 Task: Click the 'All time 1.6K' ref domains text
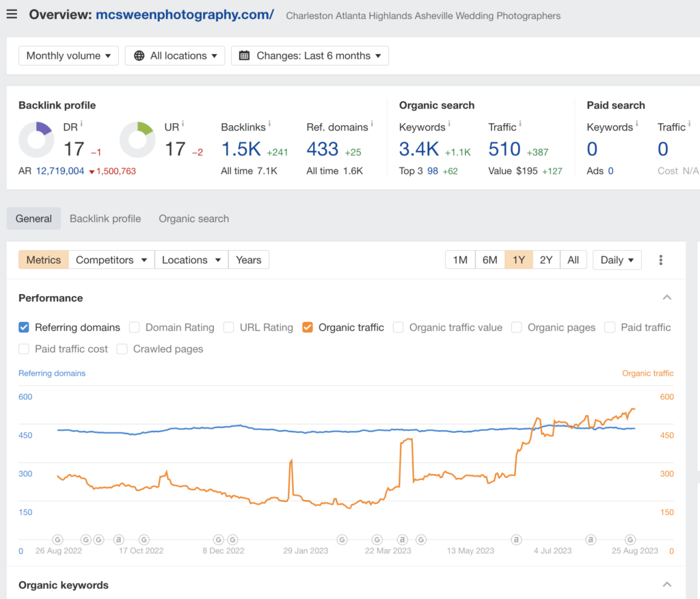pos(335,171)
